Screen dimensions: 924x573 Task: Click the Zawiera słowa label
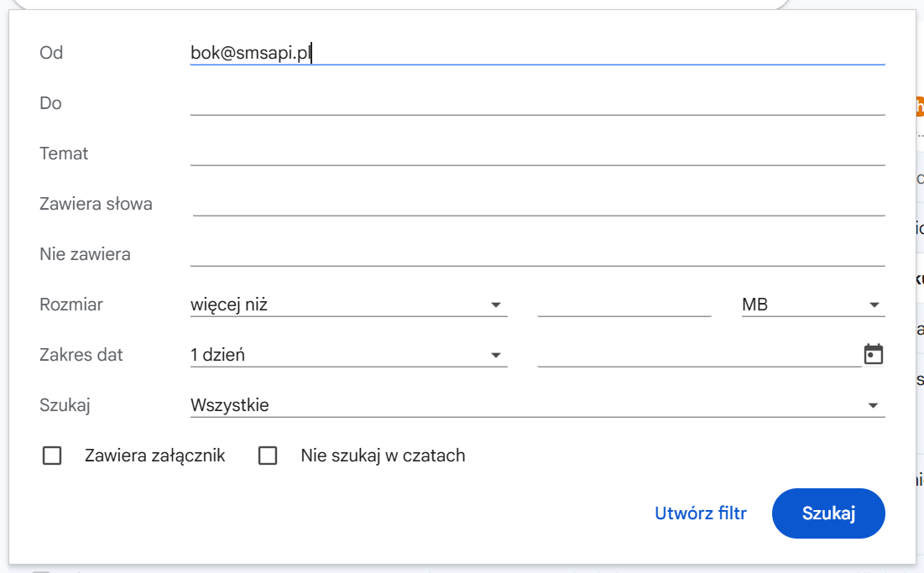click(96, 204)
